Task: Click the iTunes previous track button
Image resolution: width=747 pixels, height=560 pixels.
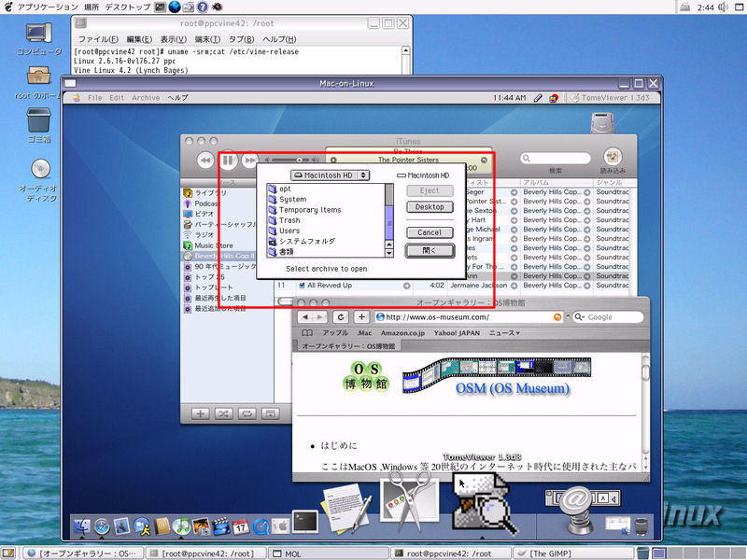Action: click(x=205, y=161)
